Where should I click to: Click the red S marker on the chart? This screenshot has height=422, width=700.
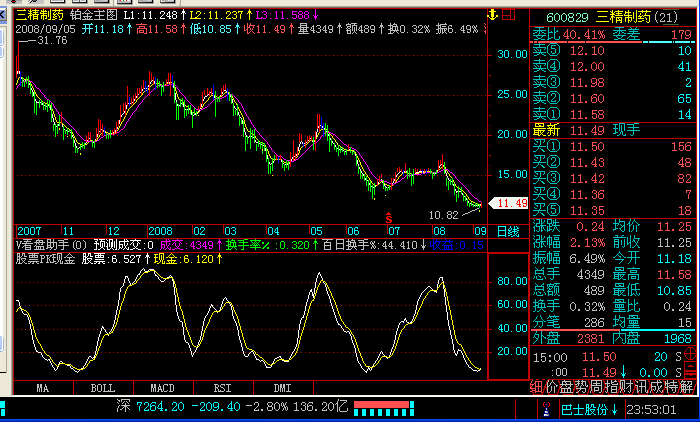tap(389, 217)
